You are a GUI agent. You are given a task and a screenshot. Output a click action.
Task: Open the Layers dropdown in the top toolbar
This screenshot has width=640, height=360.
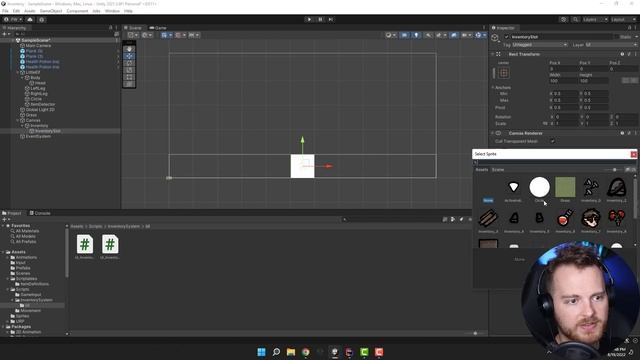(595, 19)
